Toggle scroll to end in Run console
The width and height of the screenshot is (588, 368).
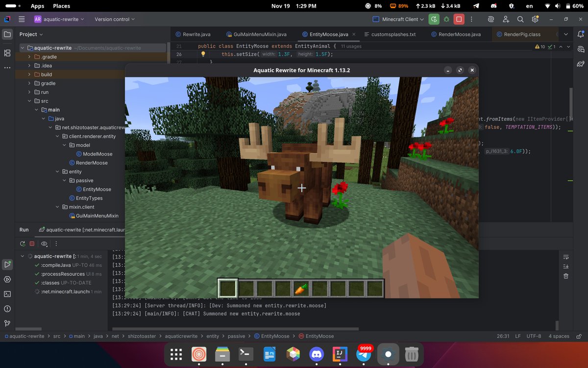coord(566,266)
